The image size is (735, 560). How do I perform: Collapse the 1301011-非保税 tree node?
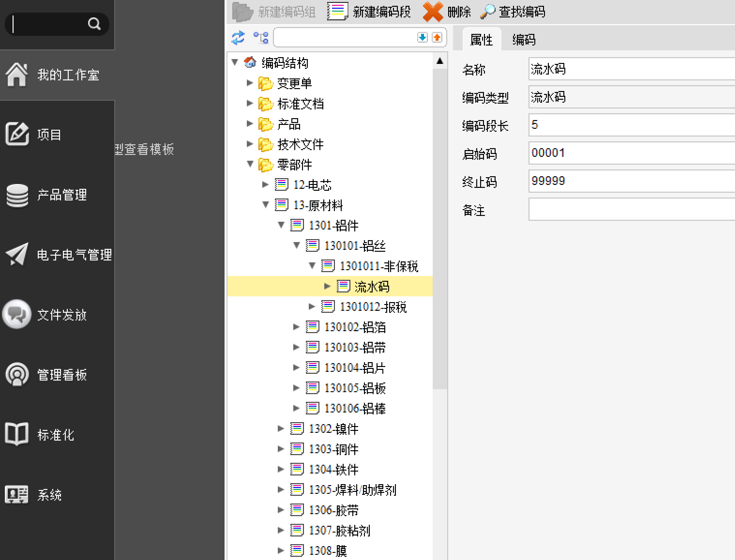[312, 266]
